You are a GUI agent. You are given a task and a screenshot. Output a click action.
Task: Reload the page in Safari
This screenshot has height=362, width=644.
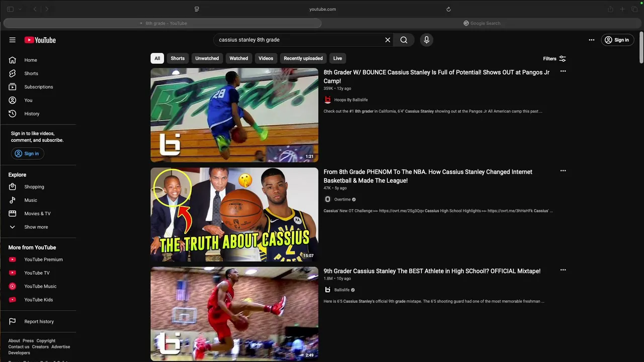448,9
